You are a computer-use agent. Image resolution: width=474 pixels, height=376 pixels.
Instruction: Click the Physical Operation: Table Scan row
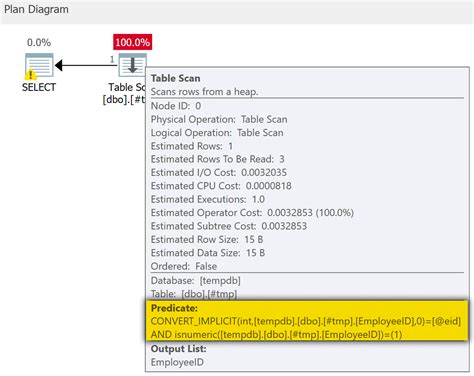click(x=219, y=119)
